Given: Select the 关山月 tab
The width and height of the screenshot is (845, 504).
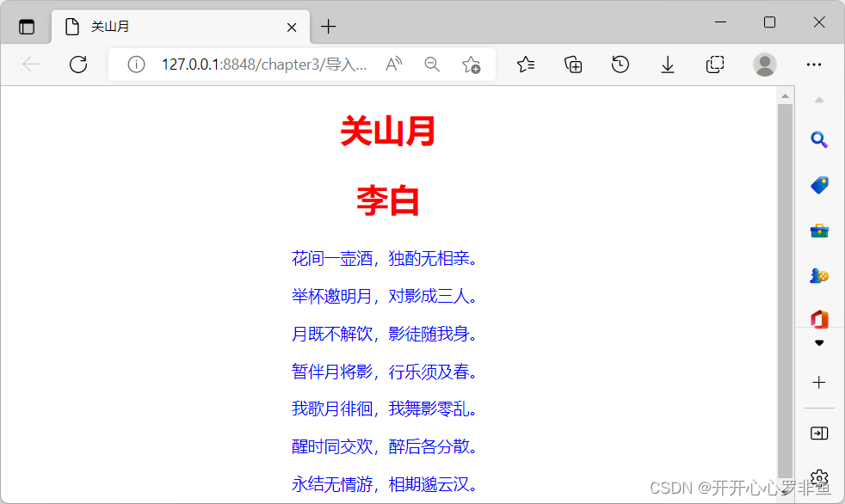Looking at the screenshot, I should click(x=181, y=27).
